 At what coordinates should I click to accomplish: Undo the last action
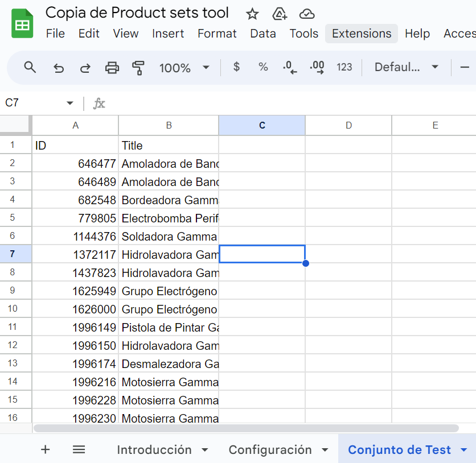click(59, 67)
